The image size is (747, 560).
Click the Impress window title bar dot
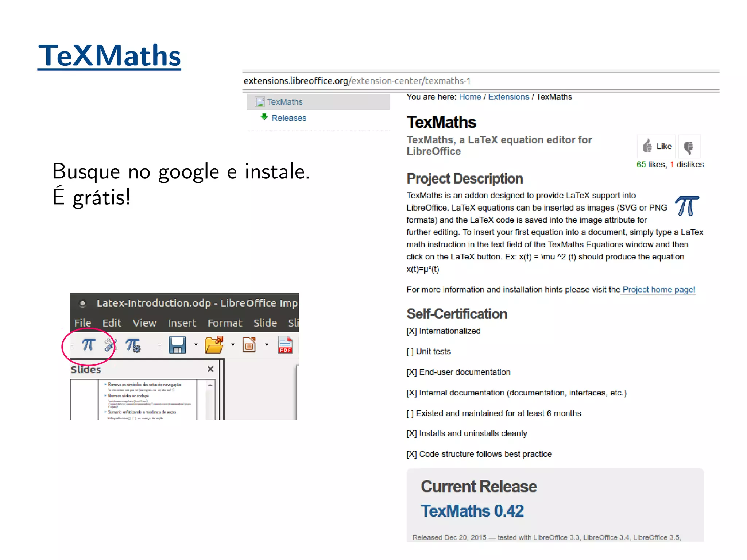point(83,303)
